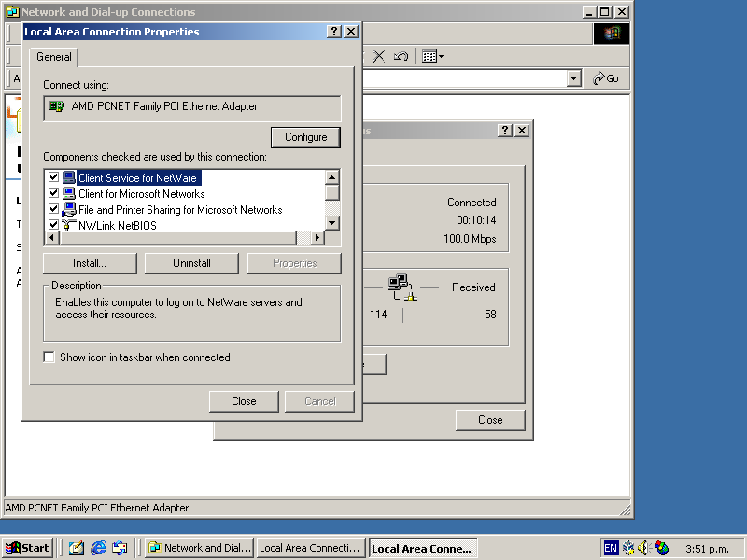
Task: Click the EN language indicator in tray
Action: pyautogui.click(x=611, y=548)
